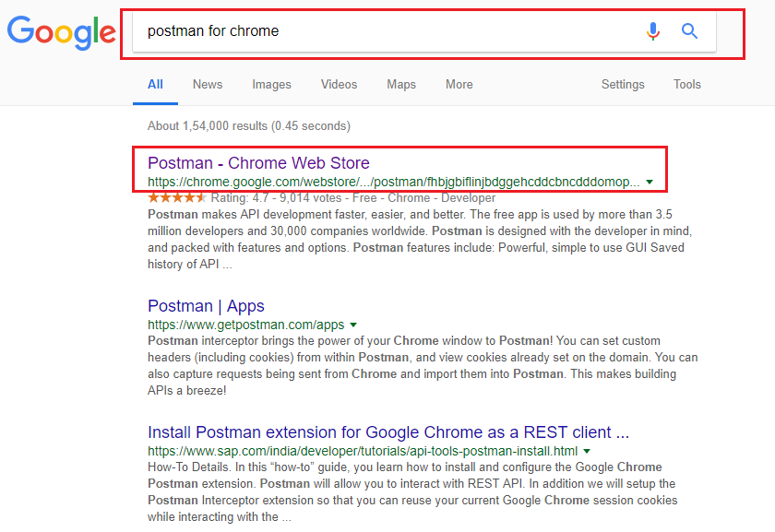Switch to the Images tab
Viewport: 775px width, 532px height.
pos(271,85)
